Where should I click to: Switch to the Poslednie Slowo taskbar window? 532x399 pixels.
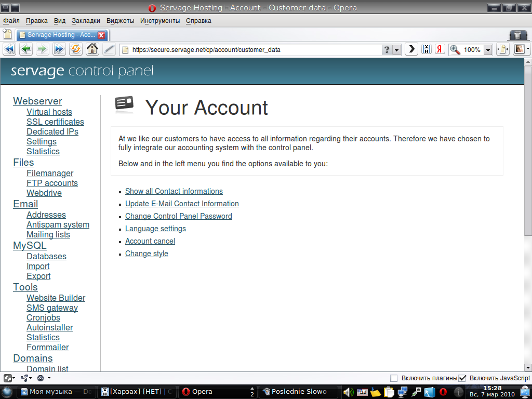coord(298,392)
